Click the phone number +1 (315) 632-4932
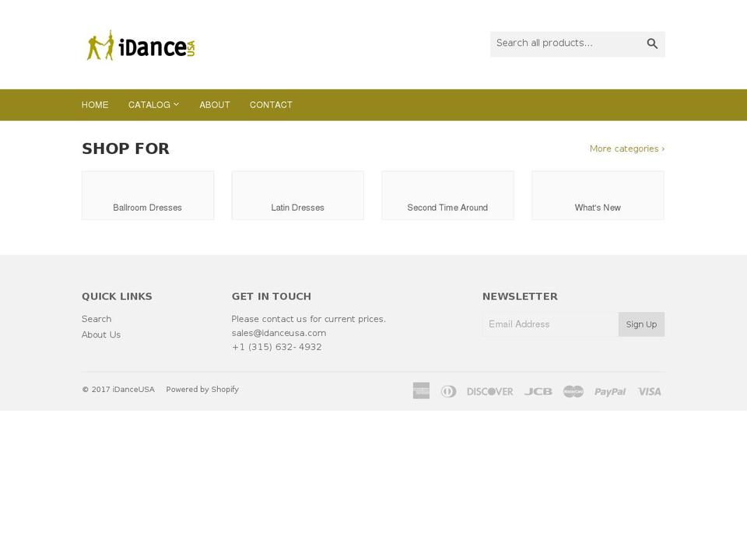This screenshot has height=560, width=747. [x=276, y=347]
